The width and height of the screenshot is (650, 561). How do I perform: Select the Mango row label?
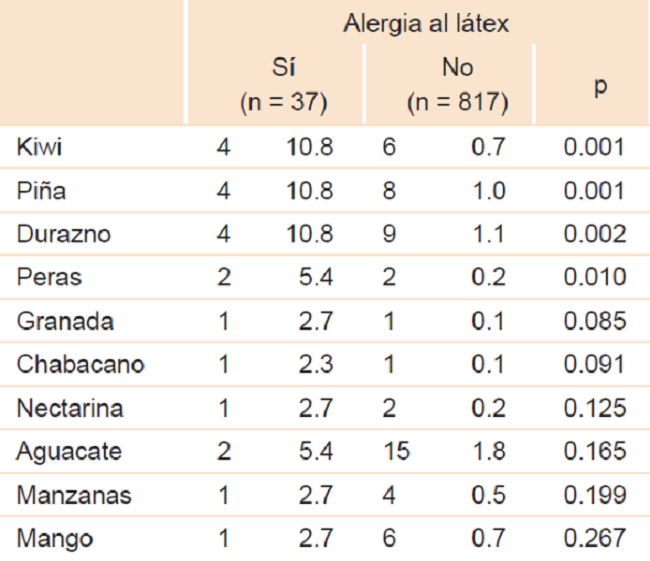point(54,539)
